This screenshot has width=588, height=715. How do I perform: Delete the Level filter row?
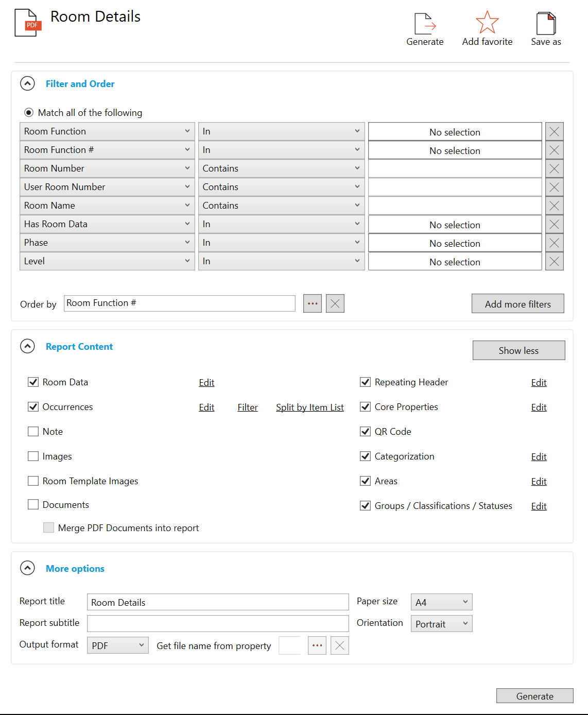554,262
